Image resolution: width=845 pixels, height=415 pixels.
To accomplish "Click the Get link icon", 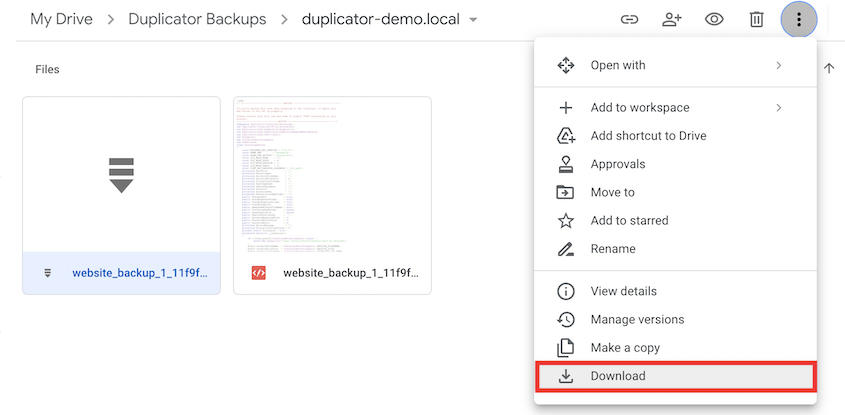I will [629, 20].
